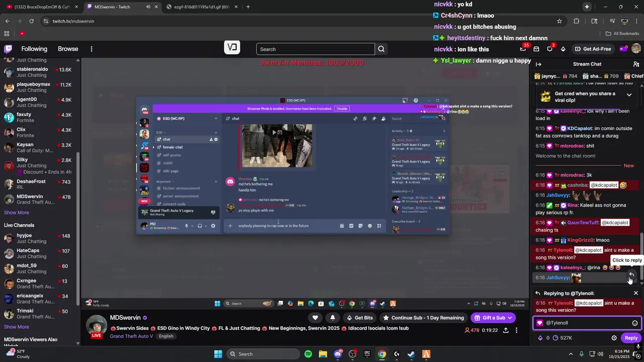Screen dimensions: 644x362
Task: Open the Twitch home logo
Action: 8,49
